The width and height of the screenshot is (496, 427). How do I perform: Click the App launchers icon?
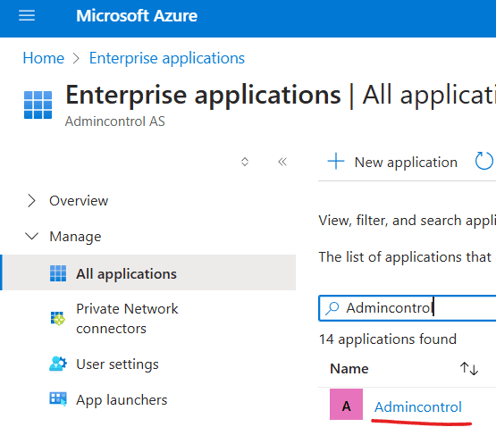58,399
